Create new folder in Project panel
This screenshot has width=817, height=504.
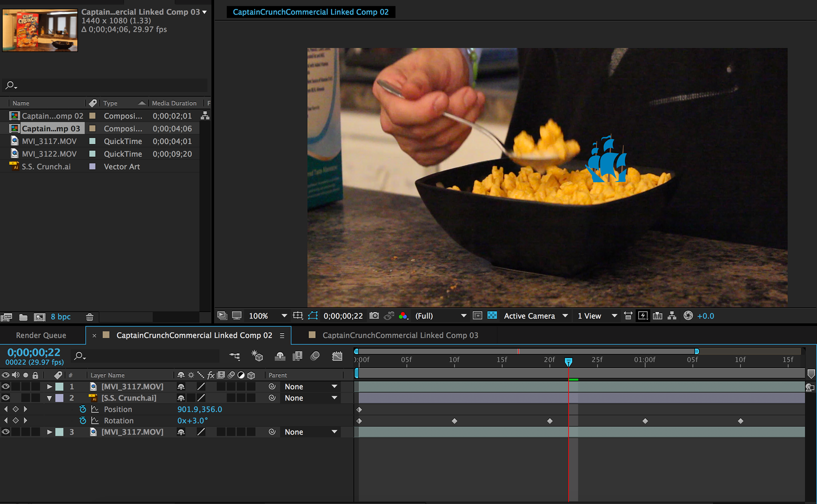(x=23, y=317)
